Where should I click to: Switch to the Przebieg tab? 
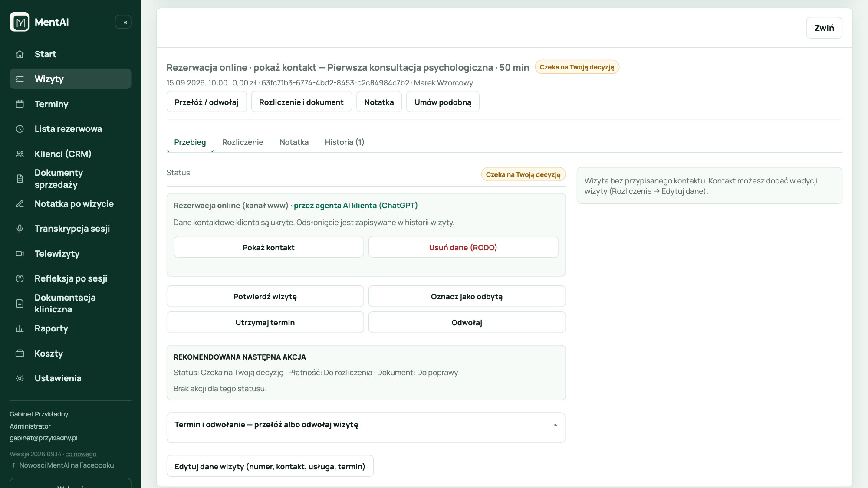coord(190,142)
